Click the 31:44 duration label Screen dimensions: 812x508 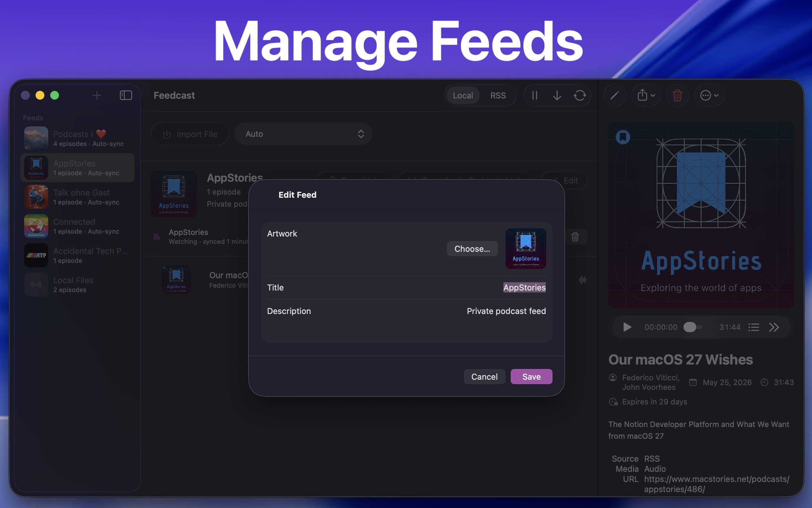pos(730,327)
